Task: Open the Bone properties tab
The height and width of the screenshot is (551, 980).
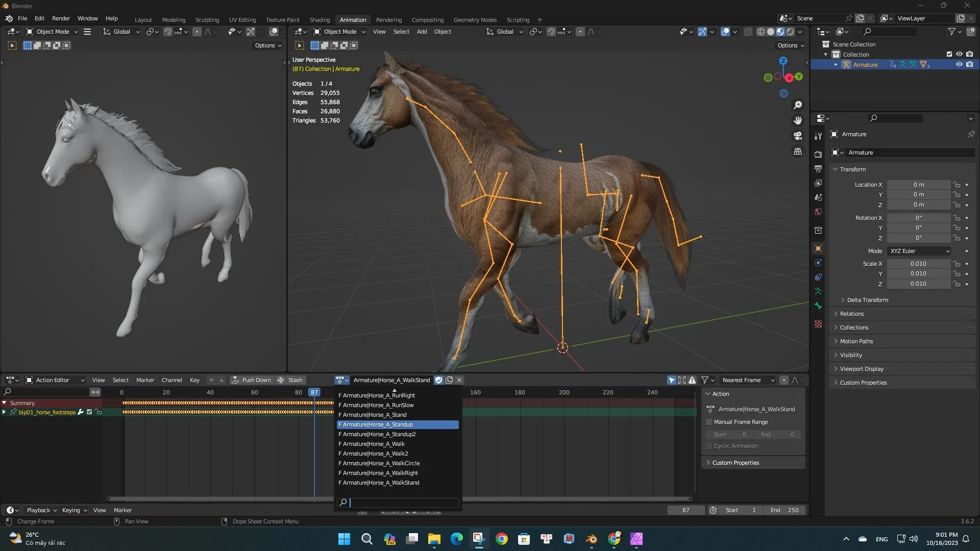Action: (818, 306)
